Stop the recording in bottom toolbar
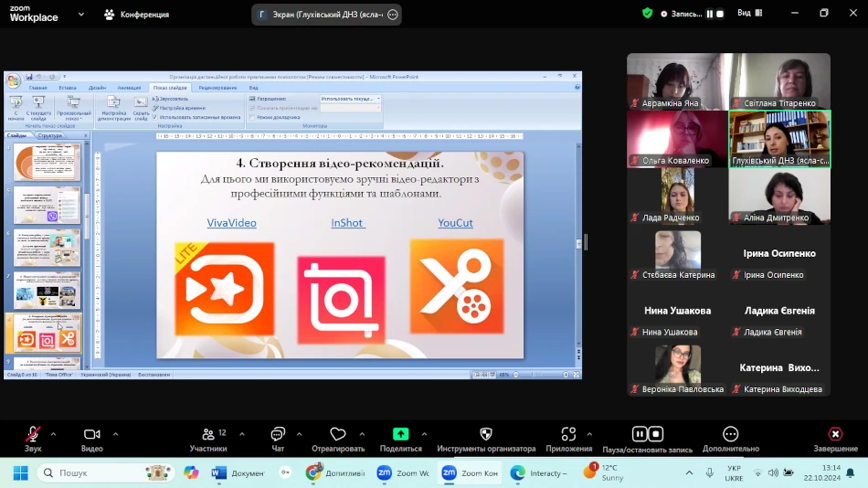Image resolution: width=868 pixels, height=488 pixels. click(655, 434)
